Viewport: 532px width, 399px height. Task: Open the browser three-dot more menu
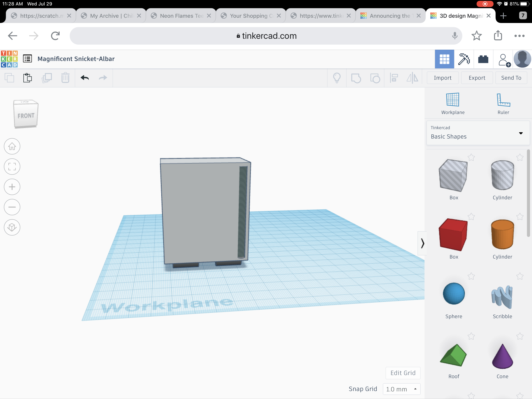tap(519, 36)
